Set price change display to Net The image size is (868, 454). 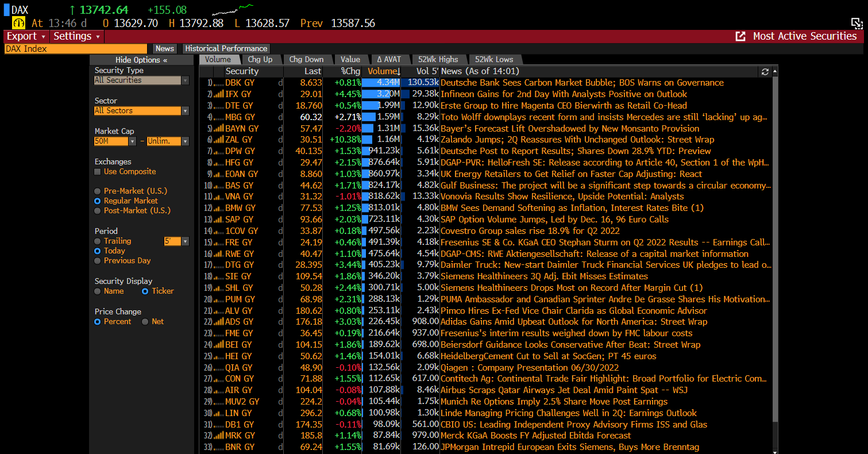[x=145, y=322]
